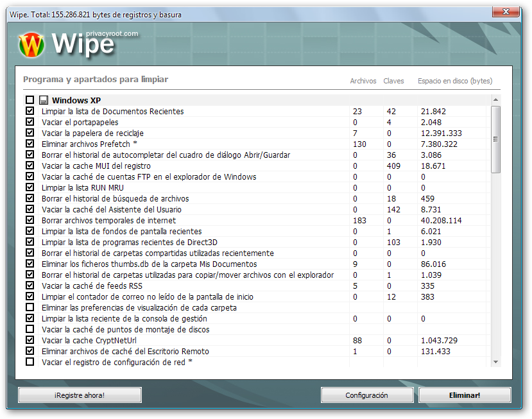Click the 'Espacio en disco (bytes)' column header
This screenshot has width=532, height=419.
click(x=454, y=81)
